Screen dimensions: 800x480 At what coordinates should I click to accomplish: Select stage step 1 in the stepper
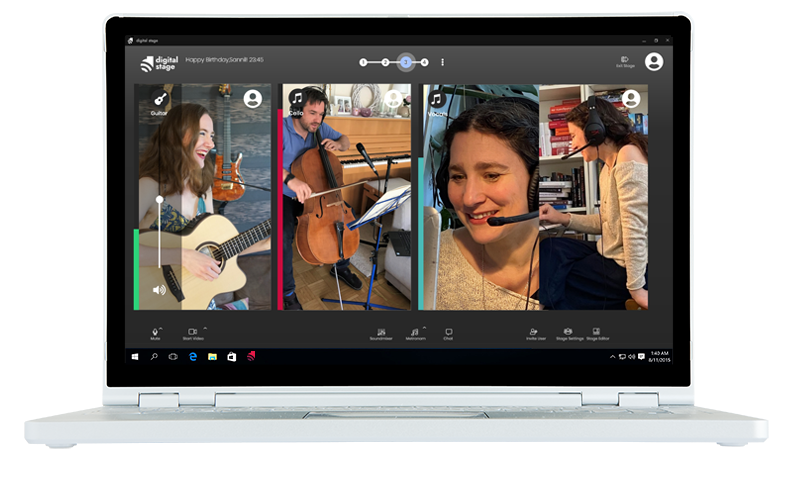click(x=363, y=62)
